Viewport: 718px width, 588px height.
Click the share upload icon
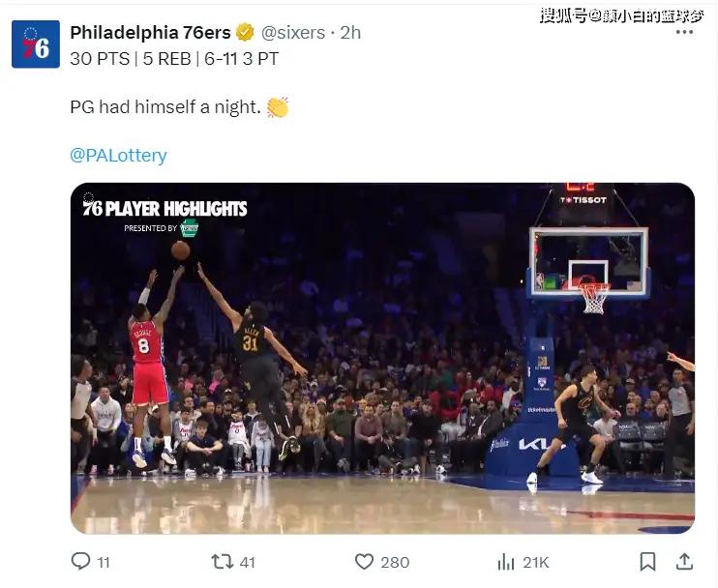pos(684,562)
